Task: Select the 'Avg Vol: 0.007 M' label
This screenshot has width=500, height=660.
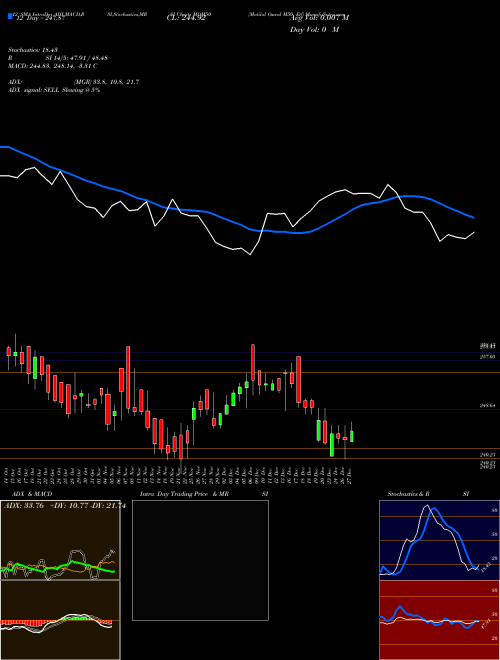Action: click(x=319, y=18)
